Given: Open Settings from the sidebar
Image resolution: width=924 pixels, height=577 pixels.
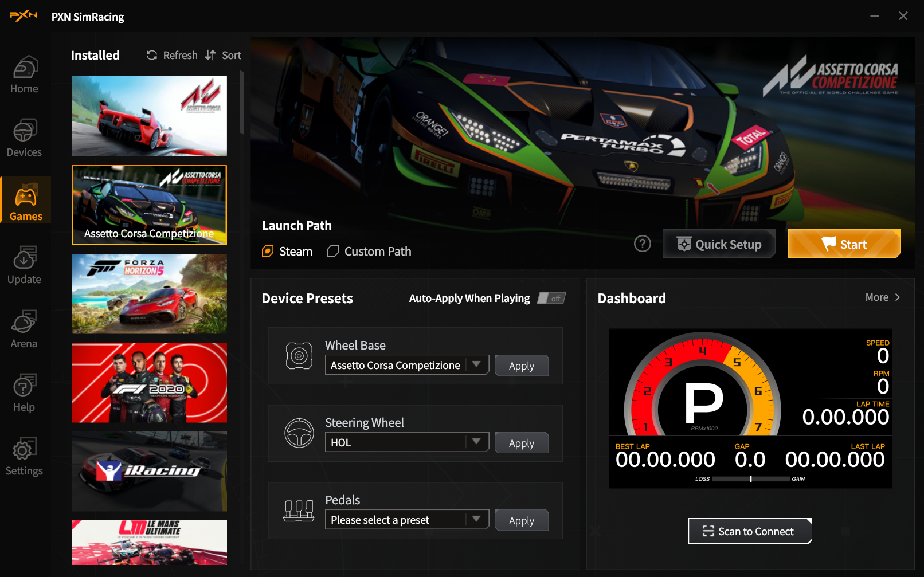Looking at the screenshot, I should pos(24,457).
